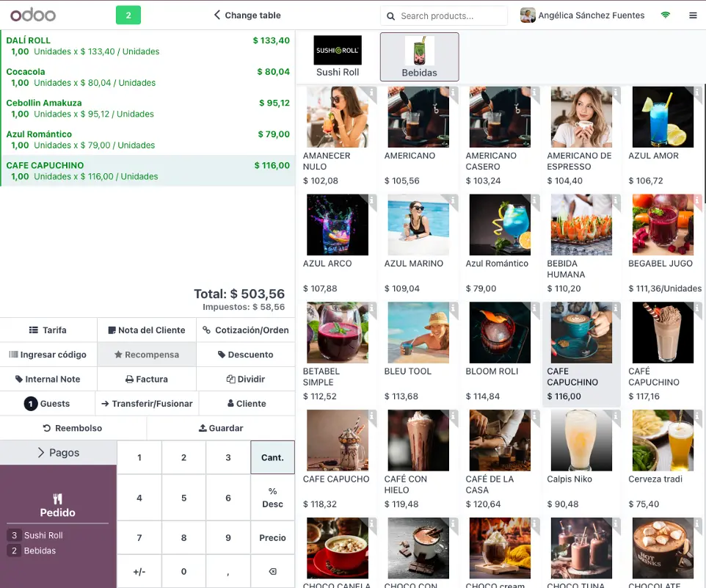This screenshot has height=588, width=706.
Task: Select Precio mode on numpad
Action: click(272, 537)
